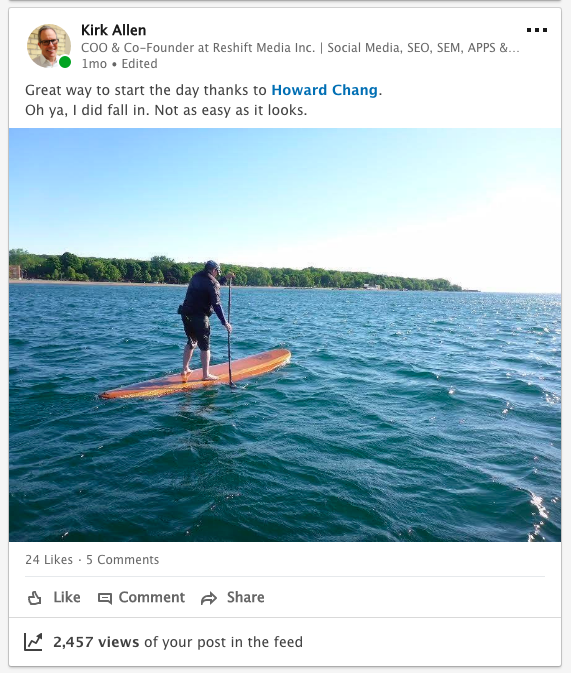This screenshot has height=673, width=571.
Task: Open Kirk Allen's name link
Action: 114,30
